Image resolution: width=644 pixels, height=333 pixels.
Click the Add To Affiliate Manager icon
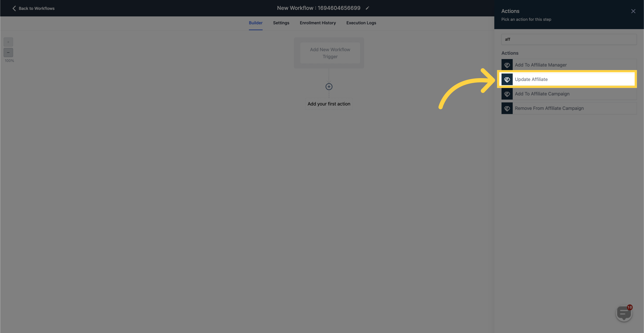click(x=507, y=65)
